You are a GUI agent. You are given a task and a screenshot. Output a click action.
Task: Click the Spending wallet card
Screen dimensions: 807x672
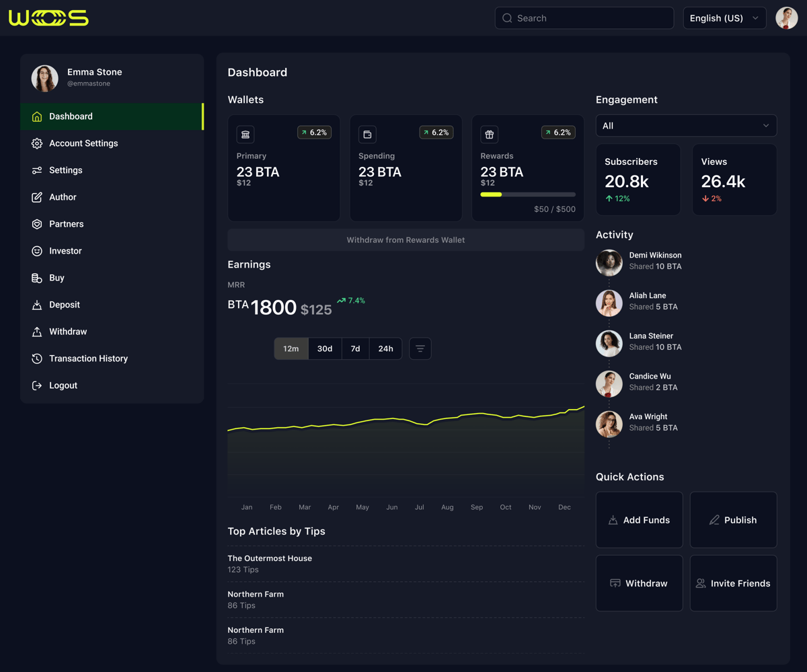[x=406, y=168]
